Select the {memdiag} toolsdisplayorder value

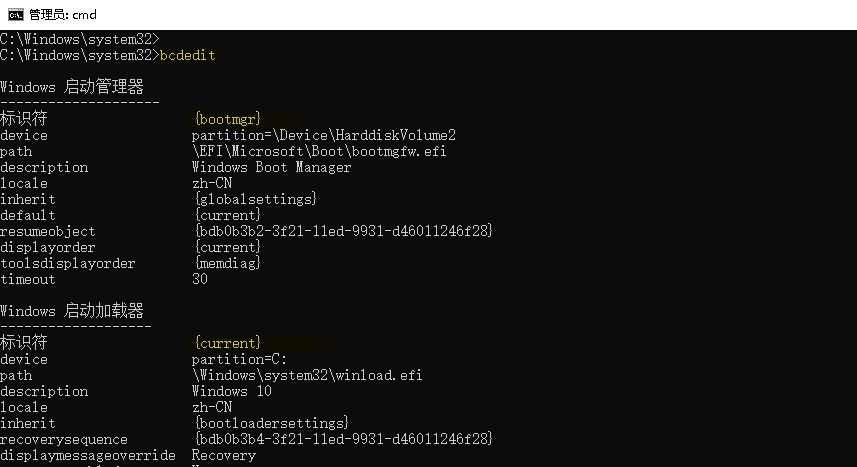(x=227, y=263)
